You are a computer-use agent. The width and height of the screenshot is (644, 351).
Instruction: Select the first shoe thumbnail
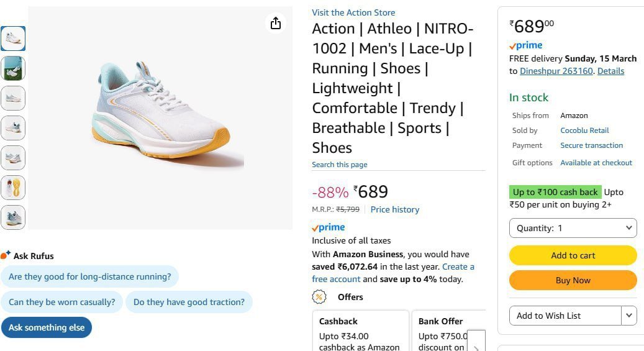point(13,39)
